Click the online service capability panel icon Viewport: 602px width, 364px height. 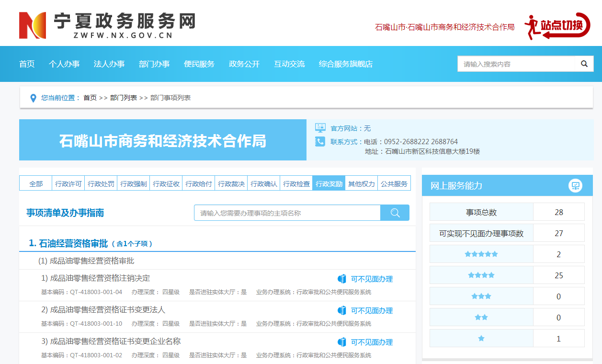pyautogui.click(x=575, y=186)
